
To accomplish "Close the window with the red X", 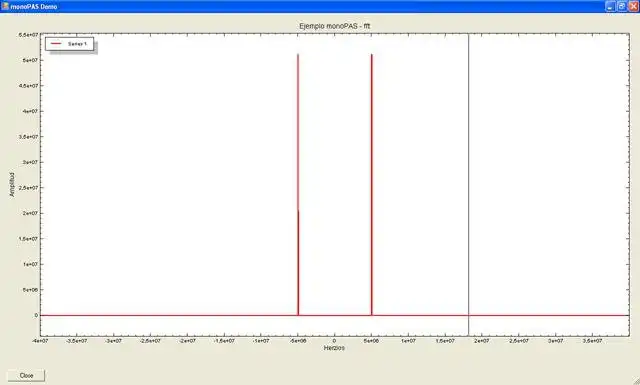I will (x=633, y=6).
